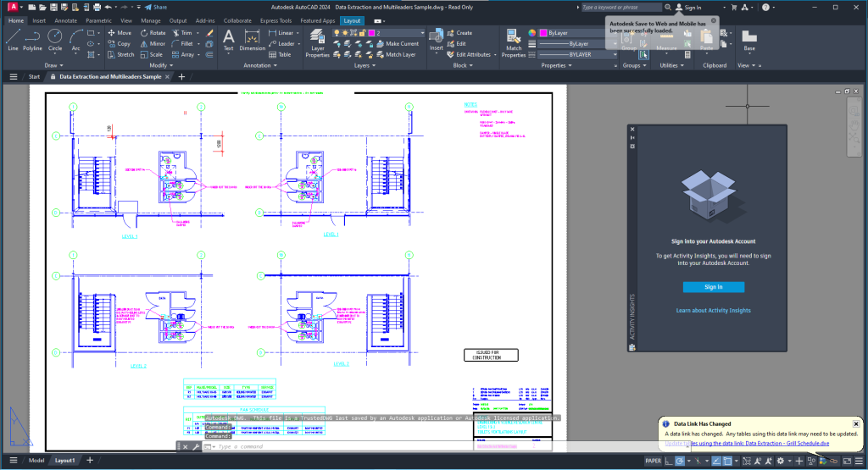This screenshot has height=470, width=868.
Task: Open the object color ByLayer magenta swatch
Action: tap(543, 33)
